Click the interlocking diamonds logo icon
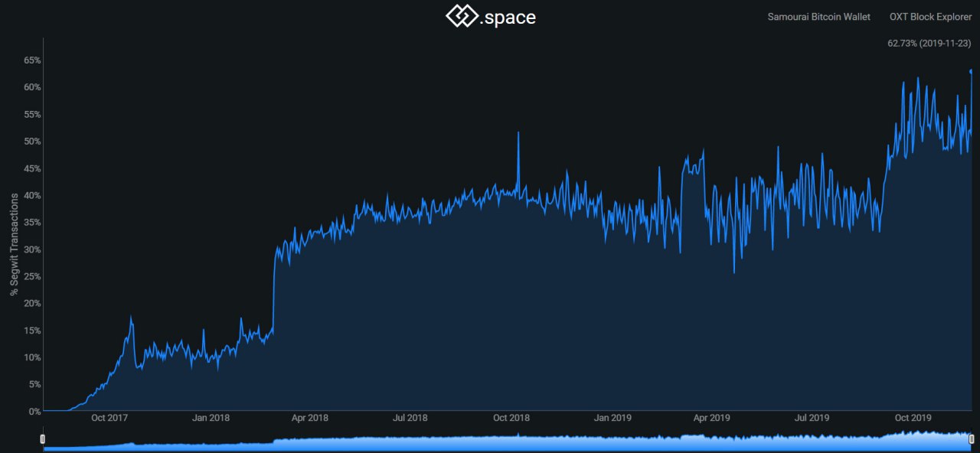980x453 pixels. pyautogui.click(x=462, y=17)
